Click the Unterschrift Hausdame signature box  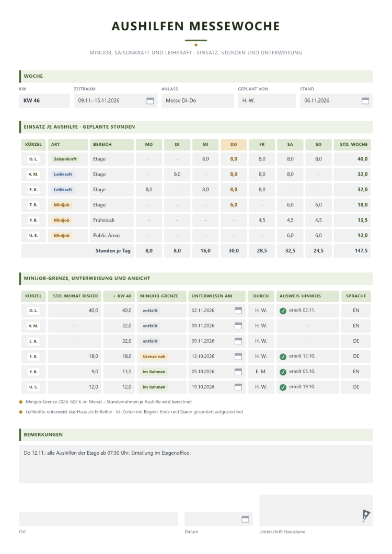pyautogui.click(x=316, y=511)
